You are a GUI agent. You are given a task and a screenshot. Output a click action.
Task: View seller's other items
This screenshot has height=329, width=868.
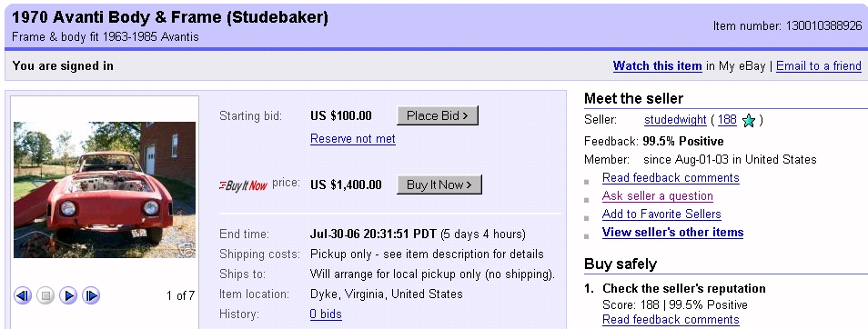(x=672, y=233)
